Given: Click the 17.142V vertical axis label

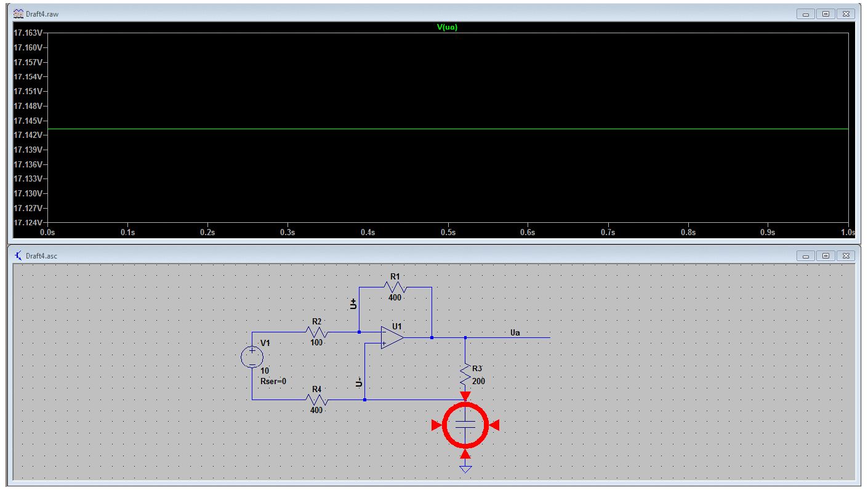Looking at the screenshot, I should coord(28,135).
